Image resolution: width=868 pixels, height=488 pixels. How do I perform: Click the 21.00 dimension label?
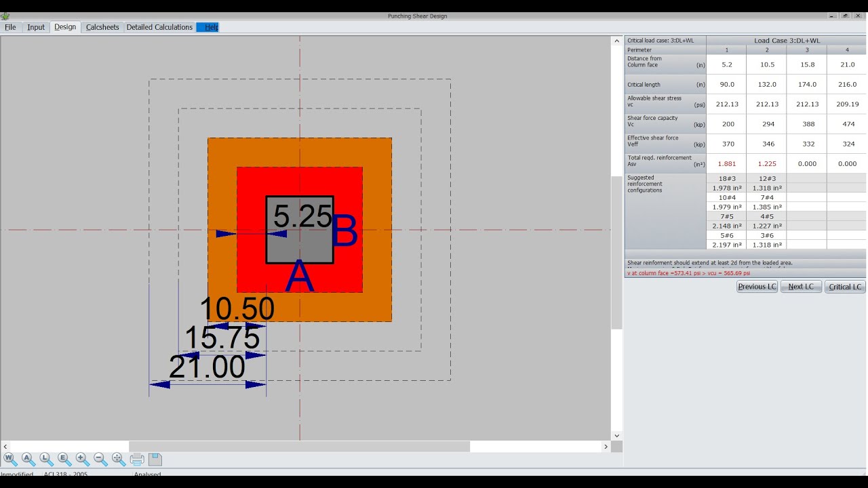207,367
